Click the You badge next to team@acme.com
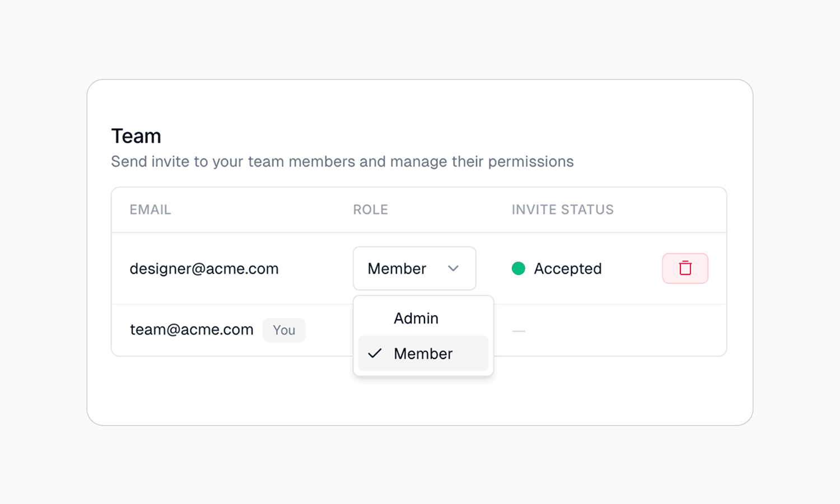Screen dimensions: 840x504 pyautogui.click(x=284, y=330)
